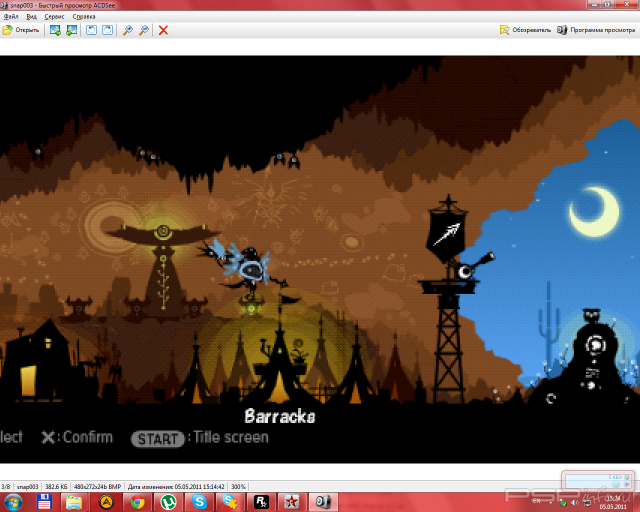Go to the previous image

click(55, 30)
